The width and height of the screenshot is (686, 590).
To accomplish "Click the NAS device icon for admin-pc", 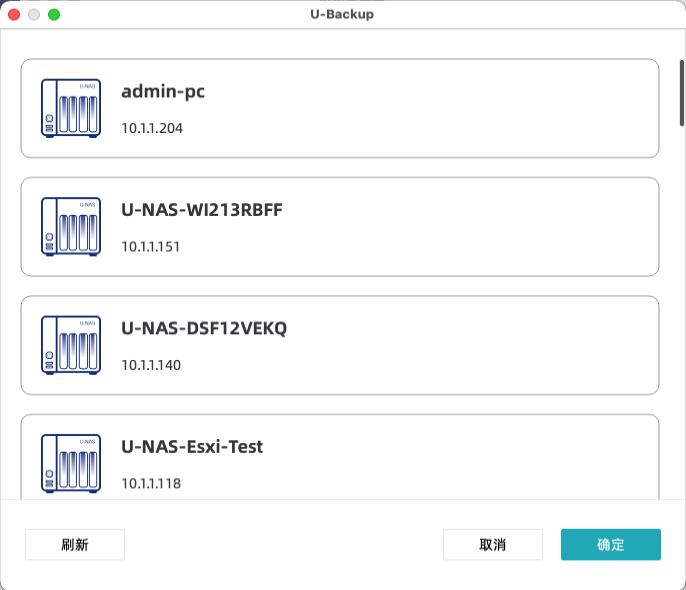I will pyautogui.click(x=71, y=108).
